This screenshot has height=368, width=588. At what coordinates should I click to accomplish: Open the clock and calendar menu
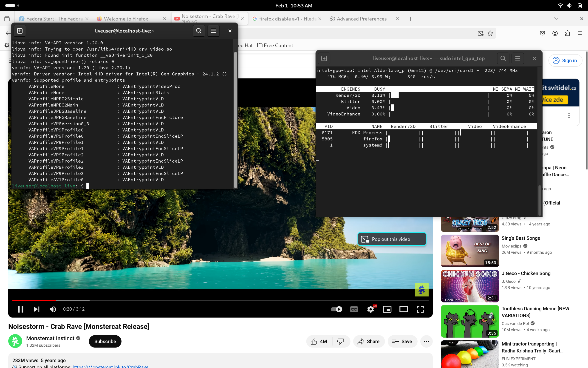coord(294,5)
